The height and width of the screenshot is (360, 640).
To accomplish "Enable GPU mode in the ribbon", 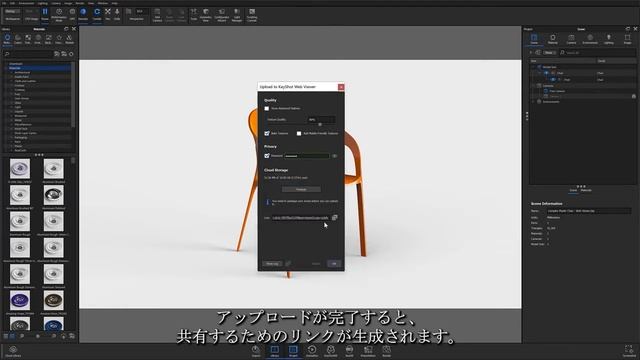I will click(72, 14).
